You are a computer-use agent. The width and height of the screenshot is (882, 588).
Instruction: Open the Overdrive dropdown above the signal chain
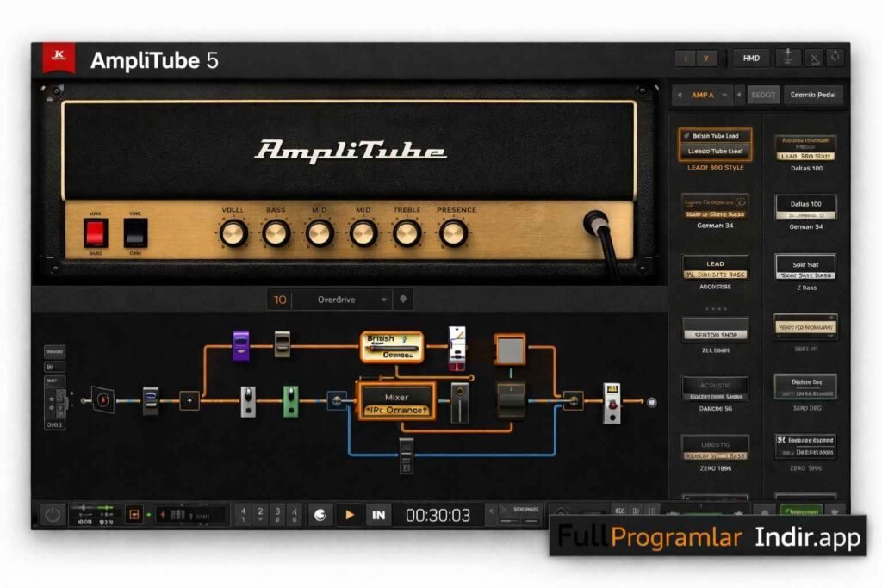[x=343, y=299]
